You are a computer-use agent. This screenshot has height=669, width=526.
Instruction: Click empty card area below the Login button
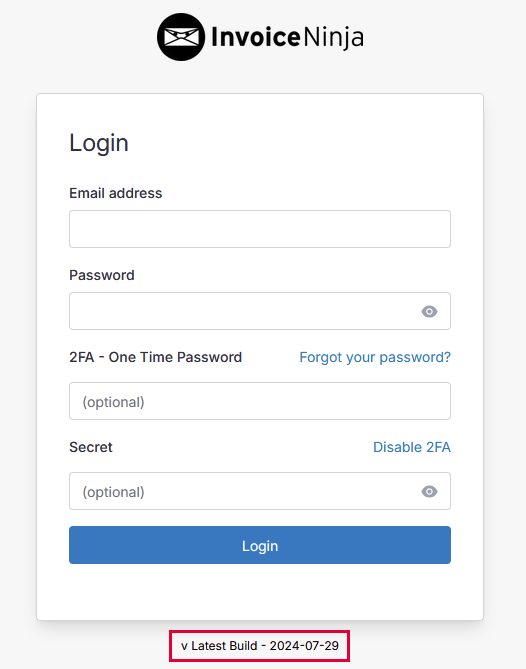pyautogui.click(x=260, y=592)
